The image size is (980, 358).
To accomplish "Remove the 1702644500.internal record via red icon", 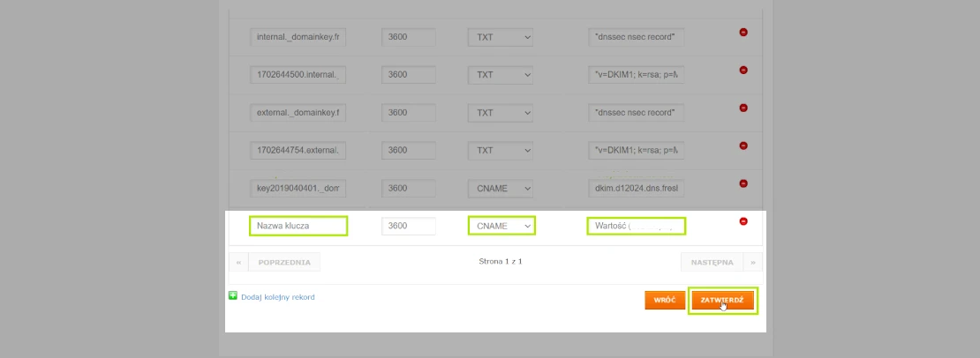I will point(743,70).
